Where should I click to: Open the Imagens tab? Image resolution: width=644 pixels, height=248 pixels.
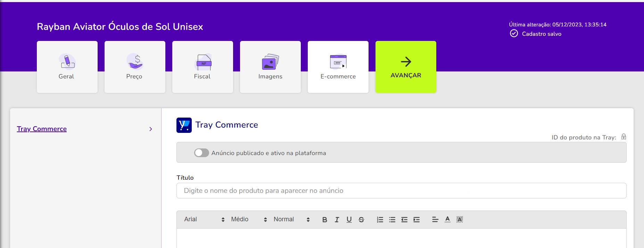tap(270, 67)
